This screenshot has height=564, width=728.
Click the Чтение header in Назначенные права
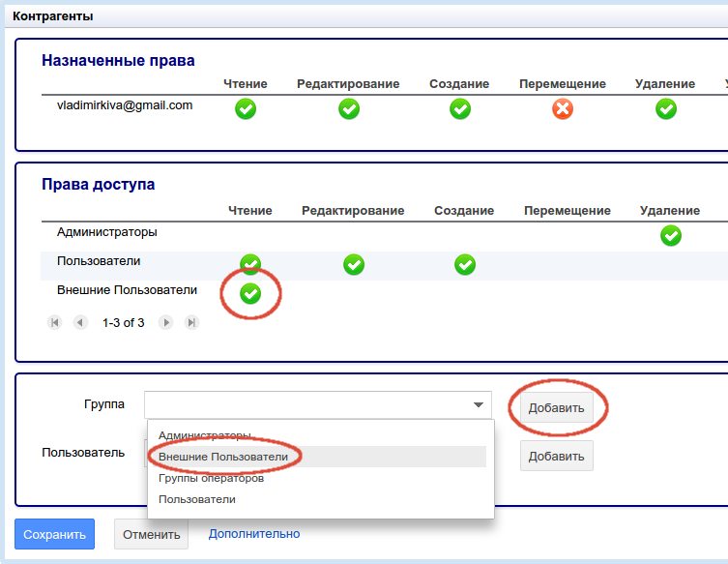pos(246,83)
